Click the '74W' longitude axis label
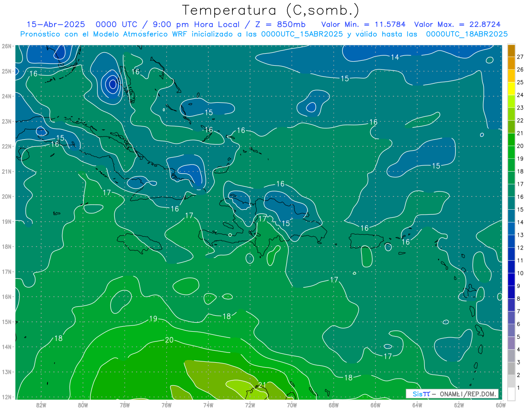This screenshot has height=411, width=532. click(x=208, y=404)
